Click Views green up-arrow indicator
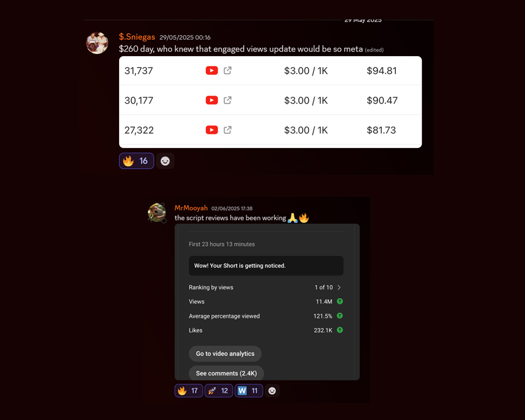The width and height of the screenshot is (525, 420). click(x=340, y=301)
